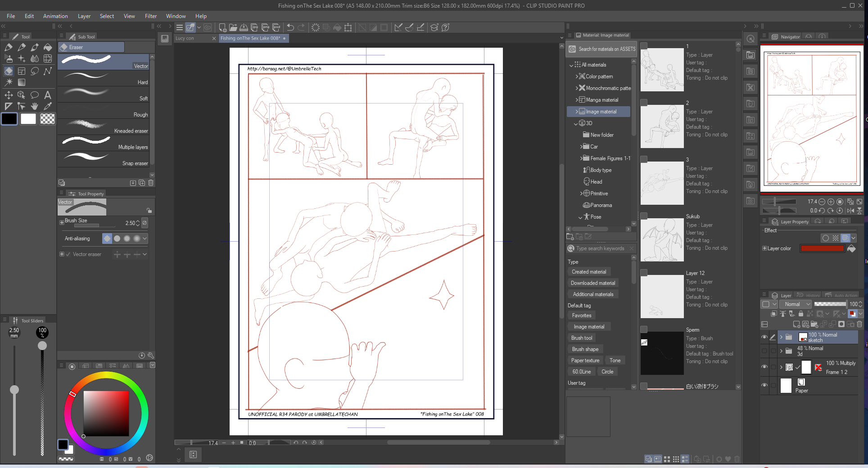Click the Undo arrow in command bar
Viewport: 868px width, 468px height.
click(290, 27)
